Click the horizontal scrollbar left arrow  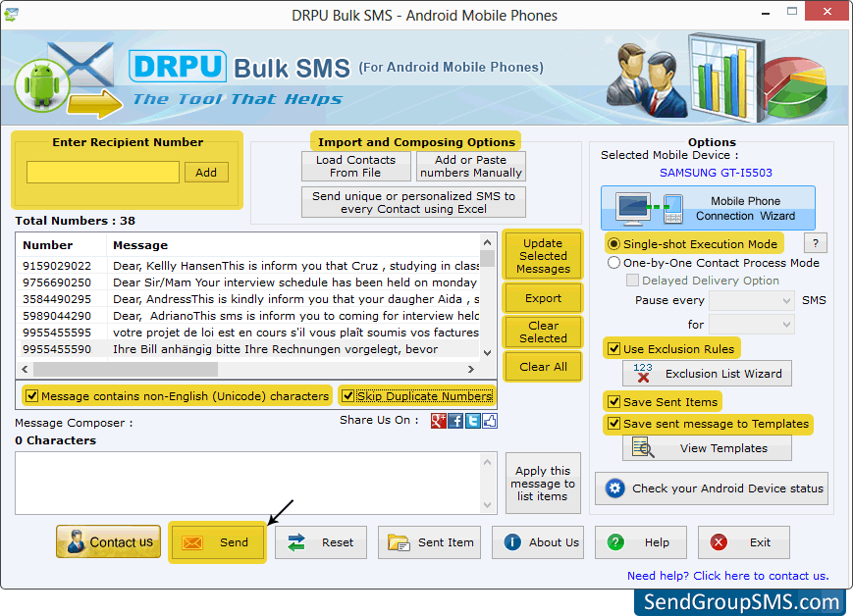click(x=25, y=369)
